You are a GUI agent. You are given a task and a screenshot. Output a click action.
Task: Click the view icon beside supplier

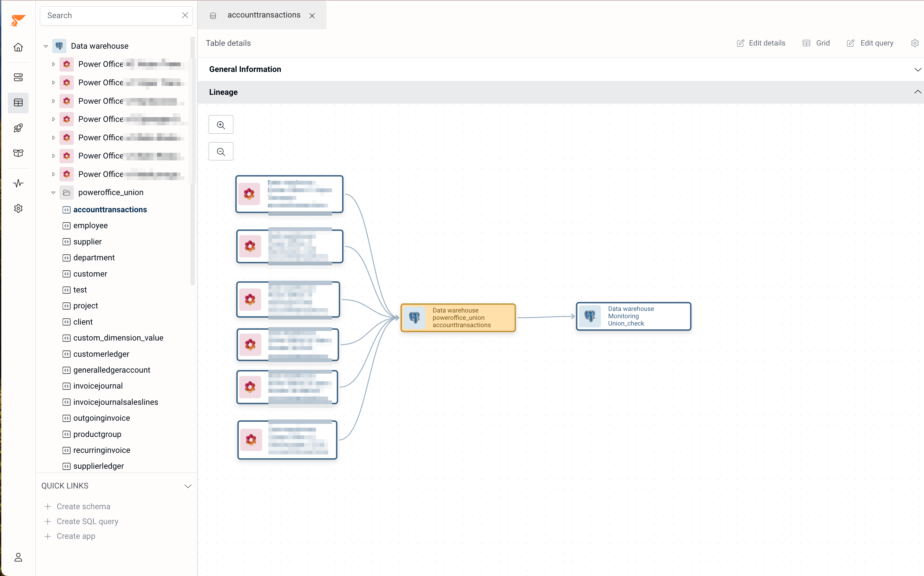66,242
